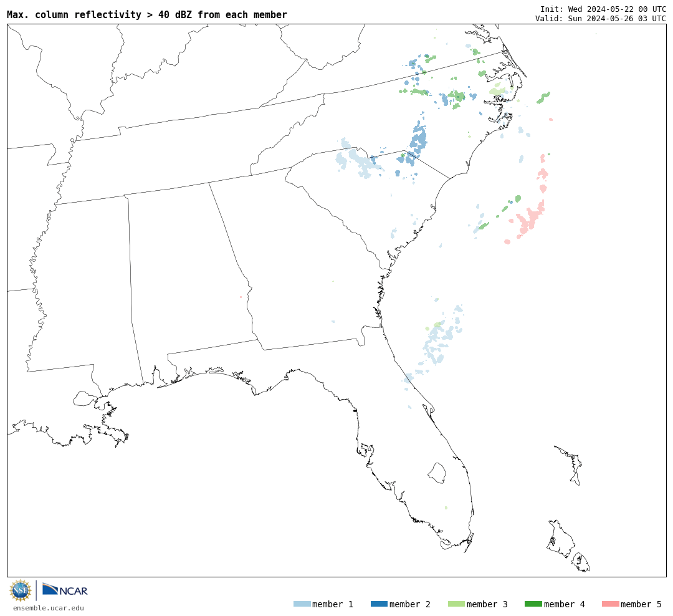Open the ensemble.ucar.edu link text
Image resolution: width=673 pixels, height=616 pixels.
(x=49, y=608)
